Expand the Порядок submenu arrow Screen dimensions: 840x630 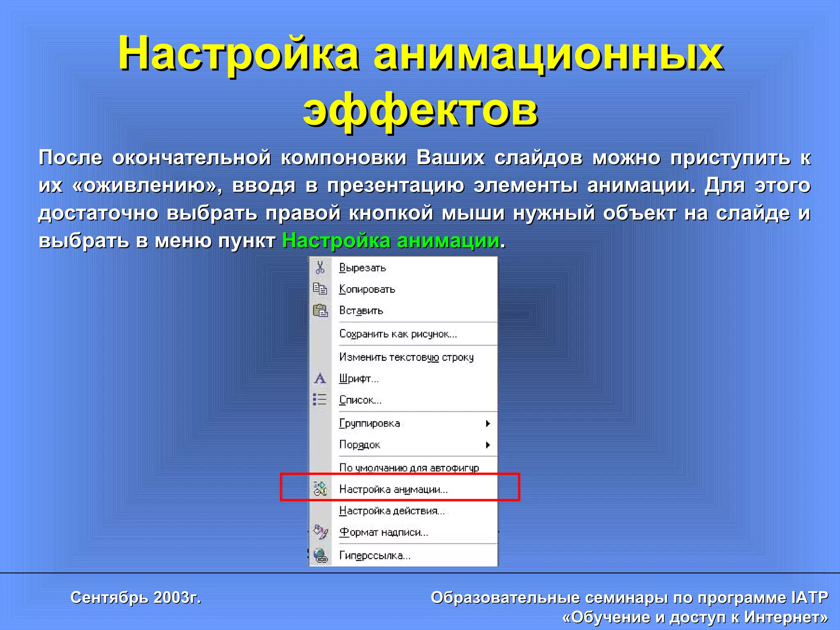pyautogui.click(x=488, y=445)
